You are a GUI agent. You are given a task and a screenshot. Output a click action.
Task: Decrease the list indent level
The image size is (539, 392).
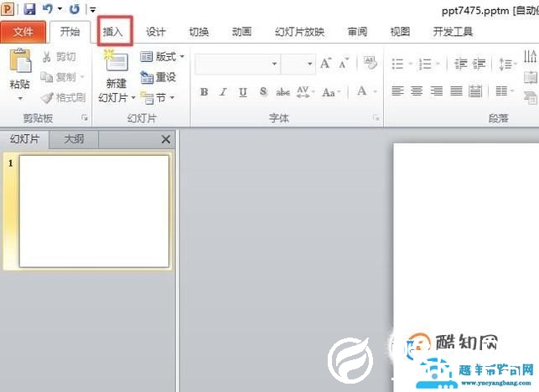pos(460,64)
